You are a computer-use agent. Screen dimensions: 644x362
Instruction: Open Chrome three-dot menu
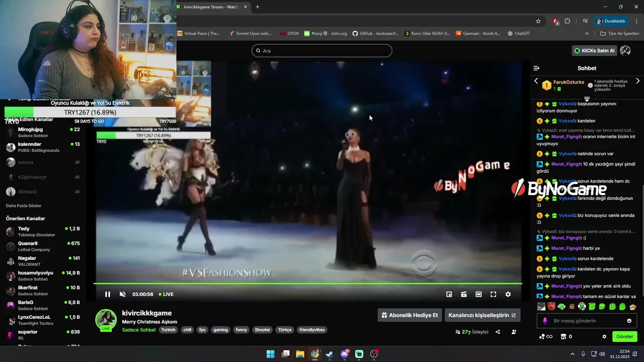coord(637,21)
